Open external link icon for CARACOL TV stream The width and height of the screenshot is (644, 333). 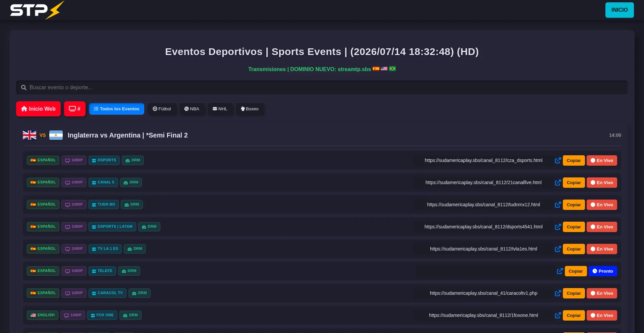click(x=558, y=293)
